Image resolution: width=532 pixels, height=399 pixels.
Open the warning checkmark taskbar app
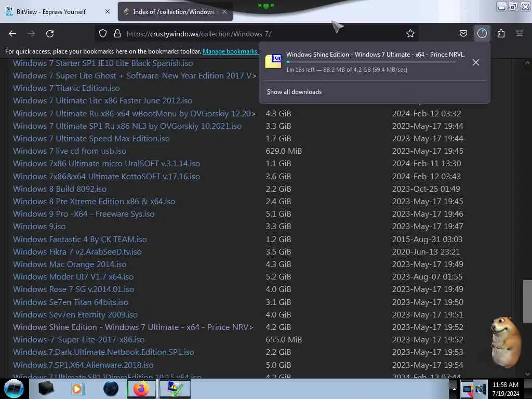[175, 389]
